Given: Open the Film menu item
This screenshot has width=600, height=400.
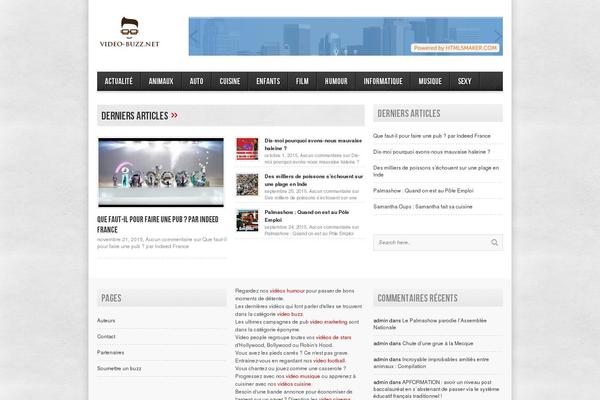Looking at the screenshot, I should [x=302, y=81].
